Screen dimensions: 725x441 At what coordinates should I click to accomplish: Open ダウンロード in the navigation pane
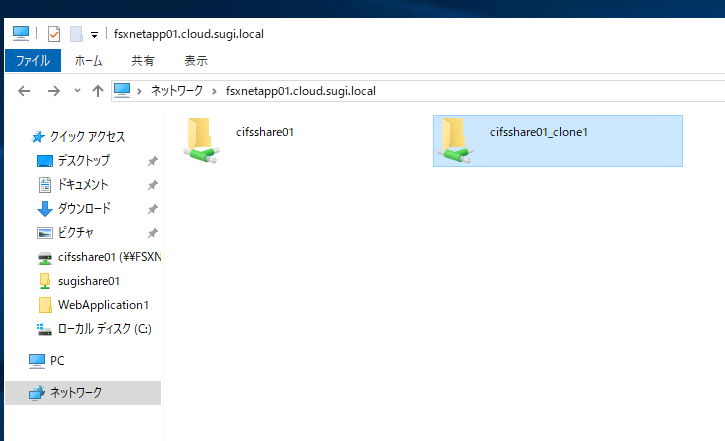click(x=84, y=208)
